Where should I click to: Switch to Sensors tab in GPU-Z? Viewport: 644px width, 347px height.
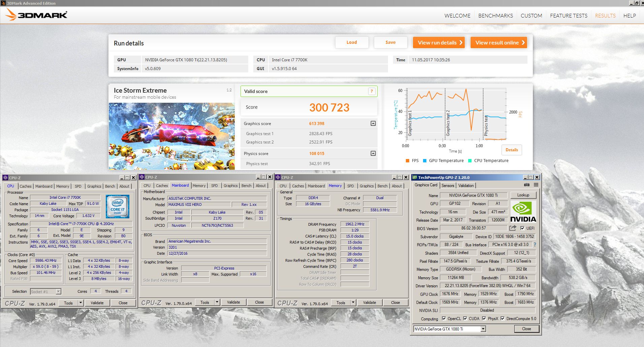[448, 185]
